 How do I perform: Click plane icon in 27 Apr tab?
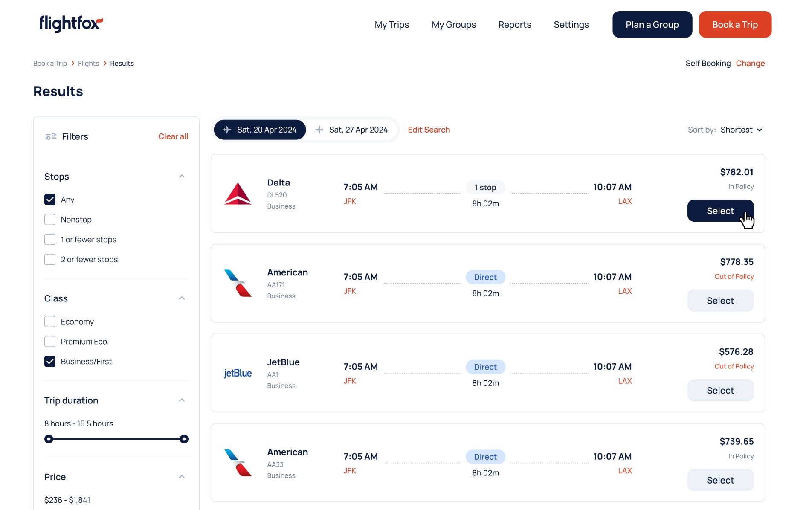pos(319,130)
